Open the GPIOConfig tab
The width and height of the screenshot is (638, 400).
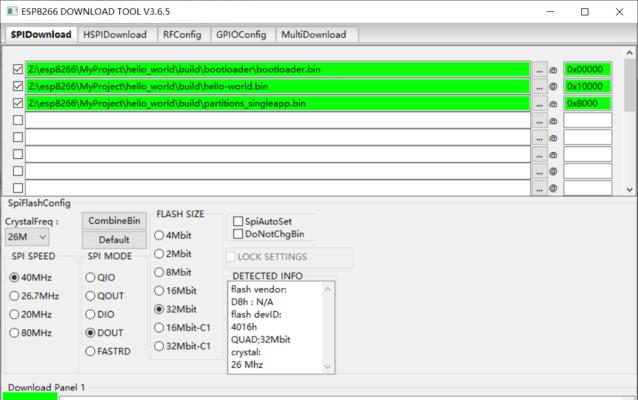241,35
